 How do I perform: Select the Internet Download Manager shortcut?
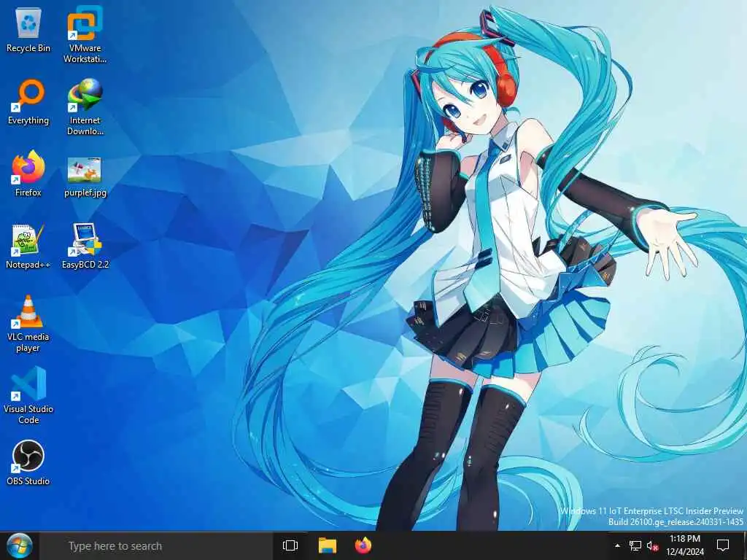(85, 107)
